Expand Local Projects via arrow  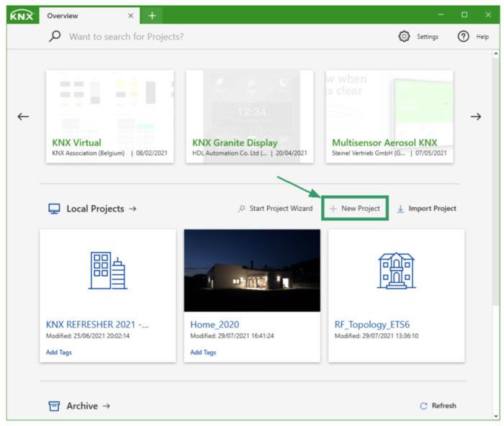point(132,209)
